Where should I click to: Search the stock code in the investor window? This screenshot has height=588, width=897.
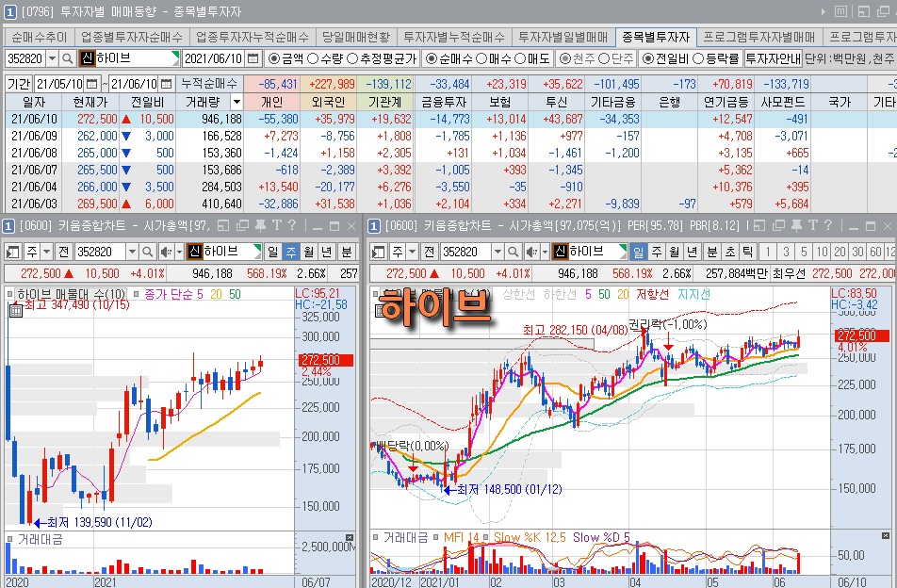68,58
